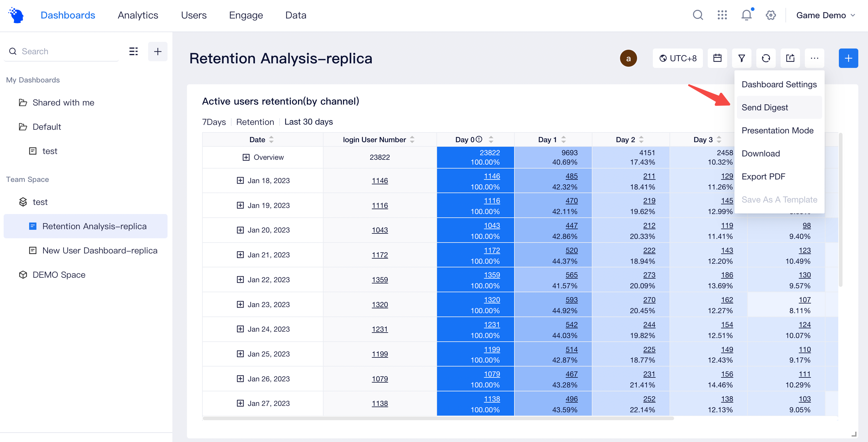This screenshot has width=868, height=442.
Task: Toggle sorting on the Date column
Action: 272,139
